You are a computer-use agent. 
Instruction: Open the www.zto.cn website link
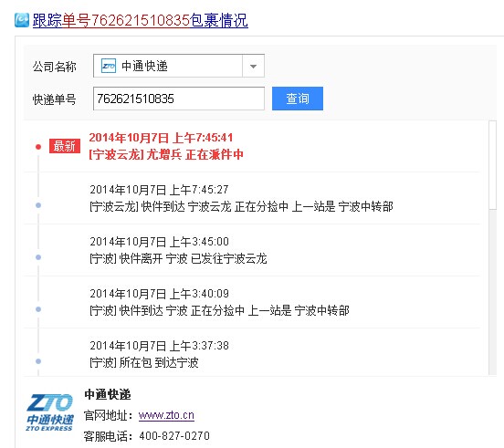pyautogui.click(x=166, y=415)
